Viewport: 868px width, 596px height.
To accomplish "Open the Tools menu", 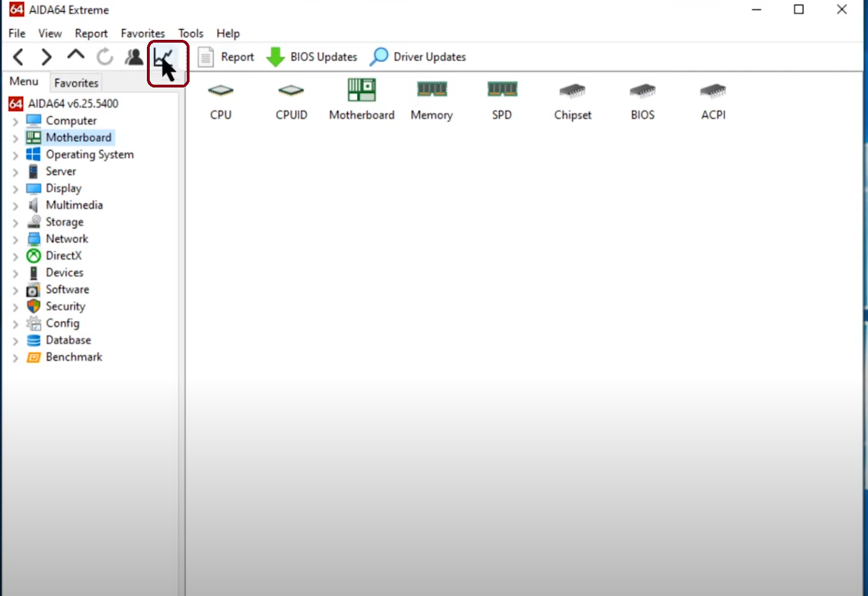I will click(x=191, y=34).
